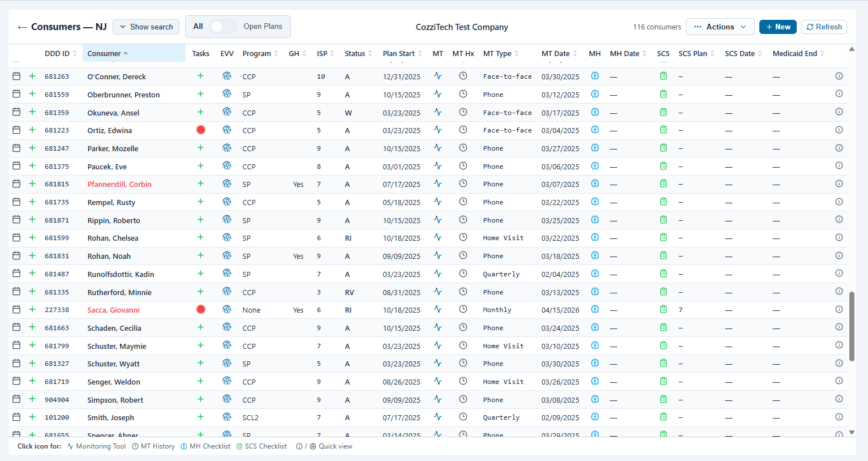Open EVV record for Simpson, Robert
This screenshot has width=868, height=461.
click(227, 399)
